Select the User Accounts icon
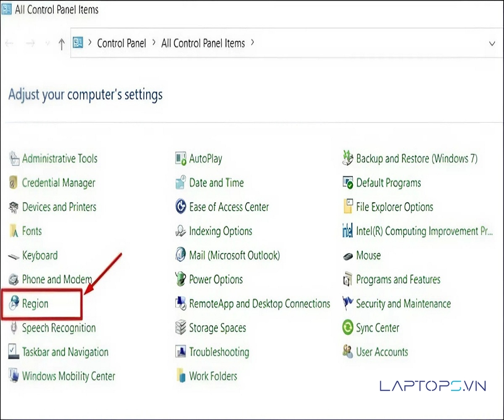This screenshot has width=504, height=420. pyautogui.click(x=348, y=352)
